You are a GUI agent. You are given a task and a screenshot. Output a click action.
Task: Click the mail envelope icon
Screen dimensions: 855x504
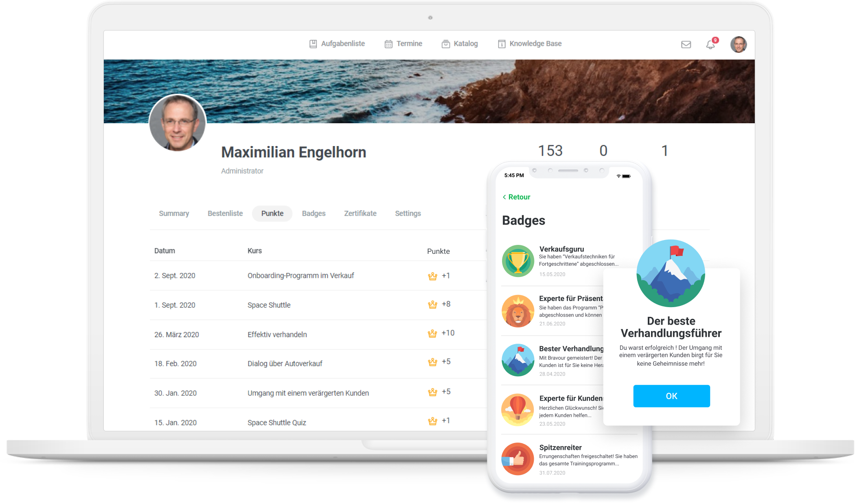(686, 43)
